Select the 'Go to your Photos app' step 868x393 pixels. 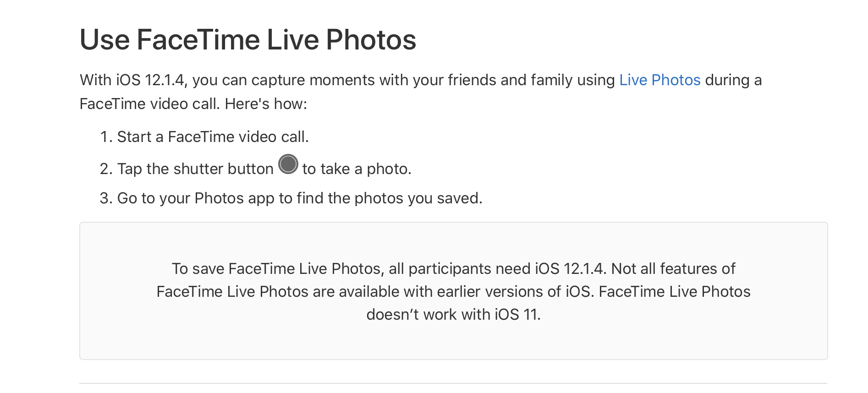click(x=300, y=198)
